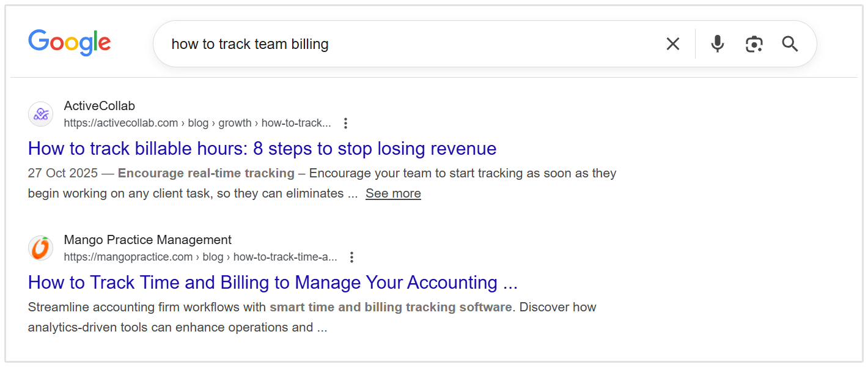Open the 'How to Track Time and Billing' article

[x=272, y=283]
